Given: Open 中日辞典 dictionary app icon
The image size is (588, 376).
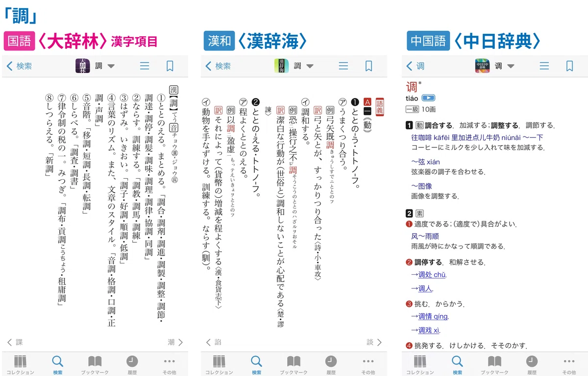Looking at the screenshot, I should [483, 66].
